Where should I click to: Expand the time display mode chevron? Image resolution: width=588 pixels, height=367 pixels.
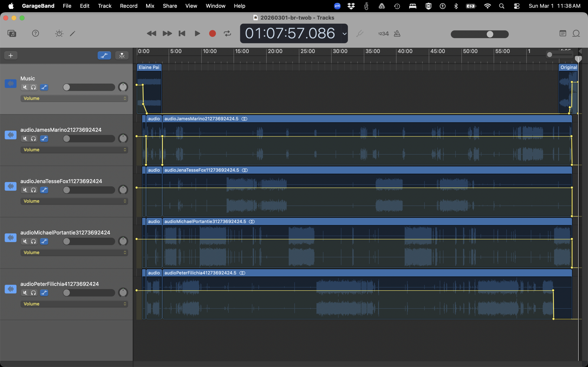coord(344,34)
